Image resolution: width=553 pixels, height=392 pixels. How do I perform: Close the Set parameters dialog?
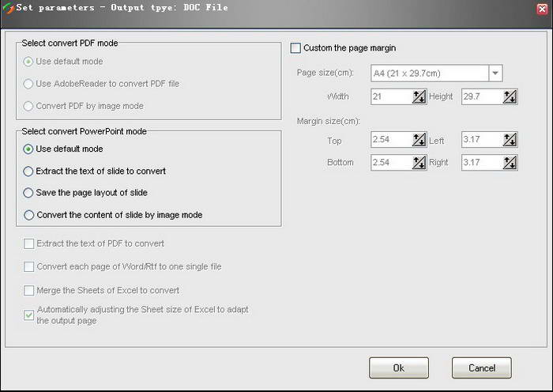click(542, 9)
